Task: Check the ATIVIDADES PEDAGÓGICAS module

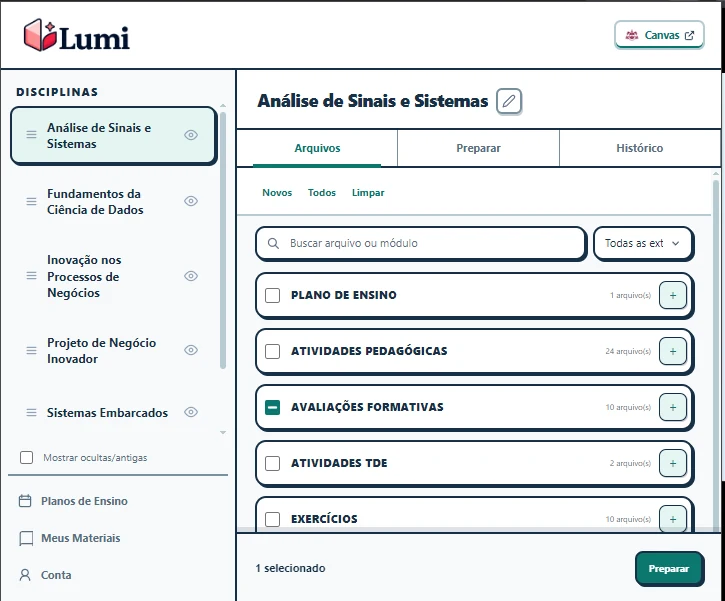Action: point(272,351)
